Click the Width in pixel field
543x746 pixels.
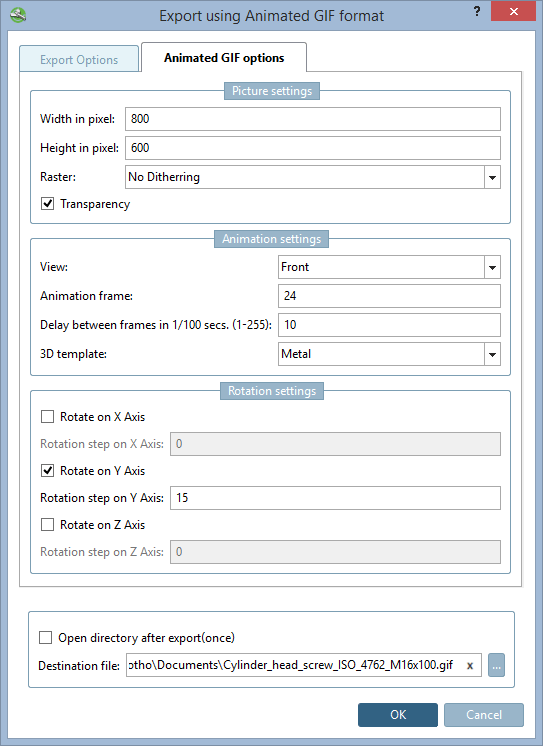click(313, 119)
